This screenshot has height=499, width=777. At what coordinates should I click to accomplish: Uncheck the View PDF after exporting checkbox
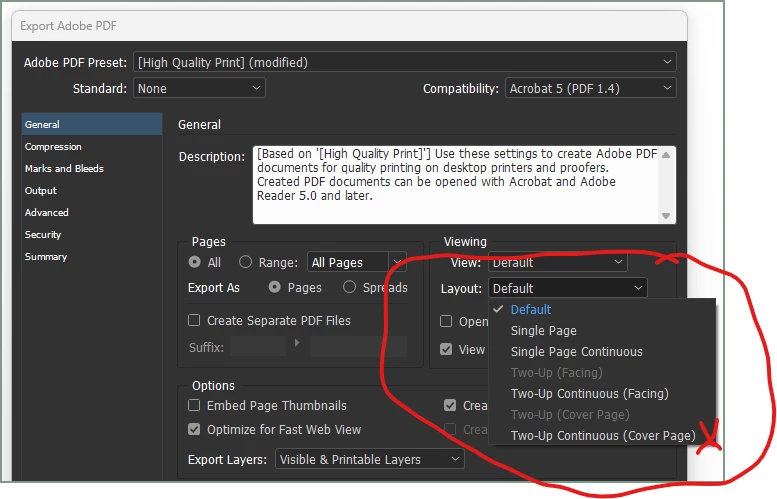coord(446,349)
